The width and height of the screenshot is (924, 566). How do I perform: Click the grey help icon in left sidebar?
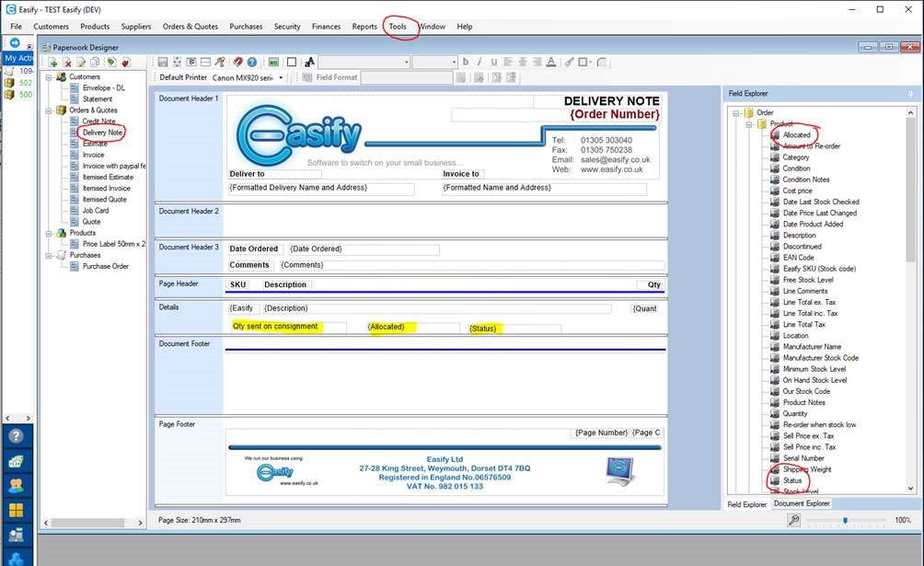[16, 436]
